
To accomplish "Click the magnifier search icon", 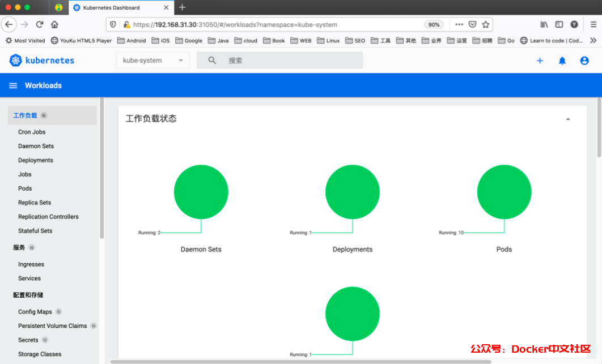I will [212, 61].
